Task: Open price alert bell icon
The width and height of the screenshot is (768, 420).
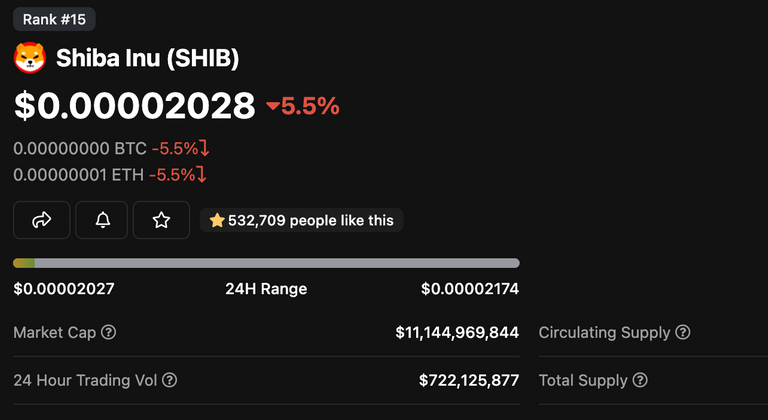Action: coord(102,220)
